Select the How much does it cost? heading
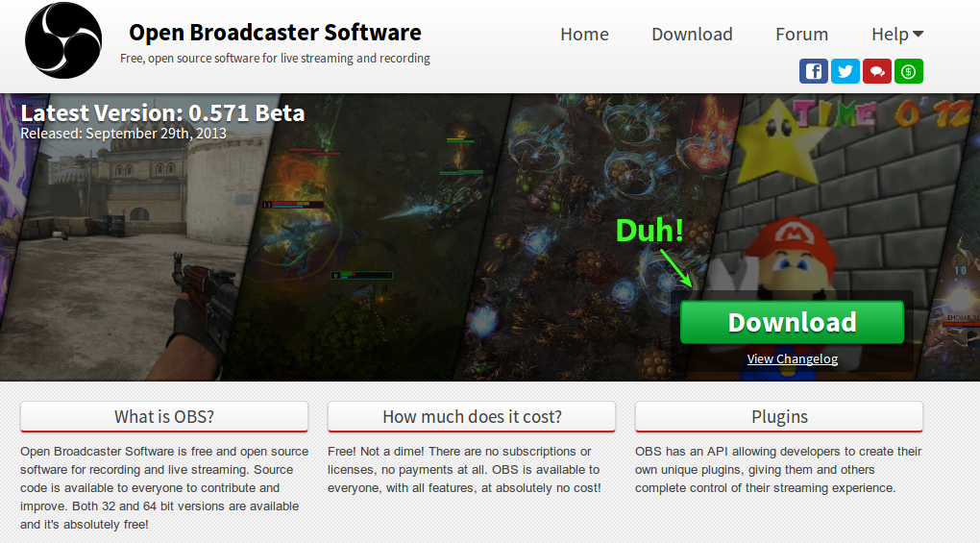The height and width of the screenshot is (543, 980). click(x=472, y=416)
